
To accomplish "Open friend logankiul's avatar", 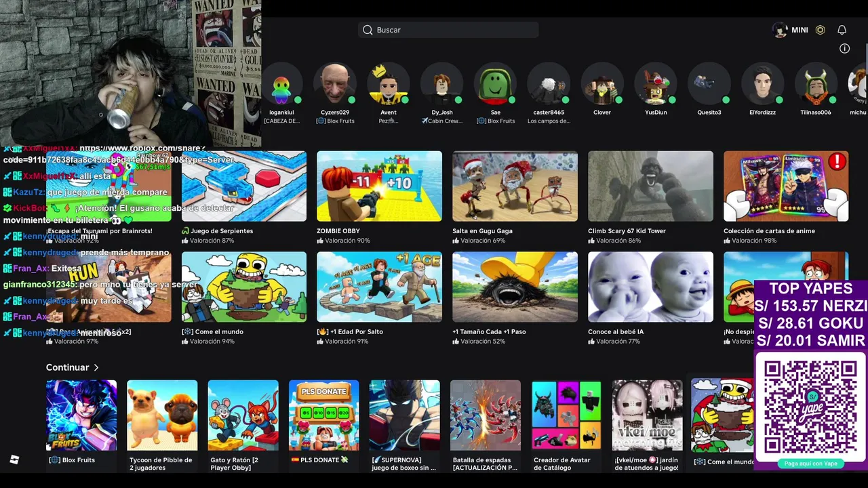I will pos(281,85).
